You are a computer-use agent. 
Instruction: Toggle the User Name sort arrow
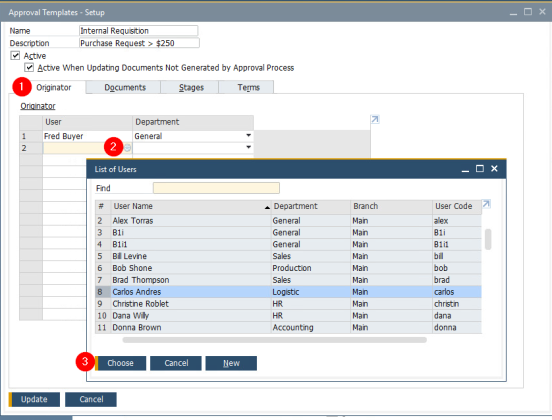(267, 207)
